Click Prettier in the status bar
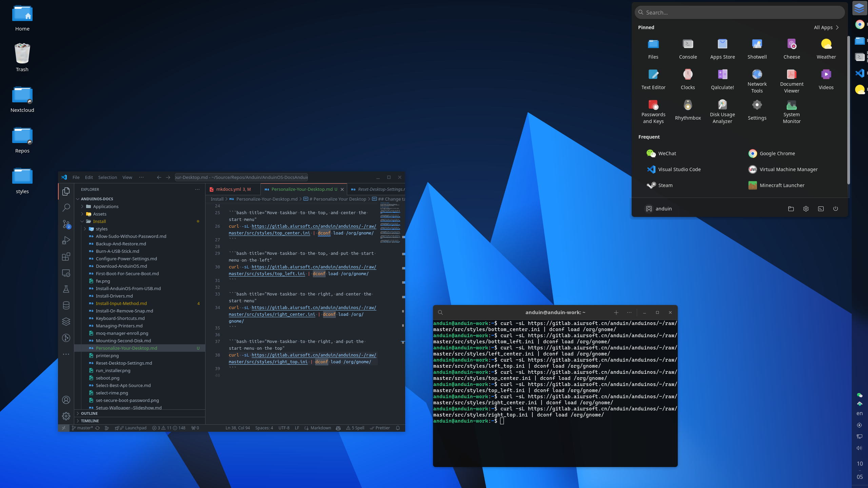 click(x=380, y=428)
